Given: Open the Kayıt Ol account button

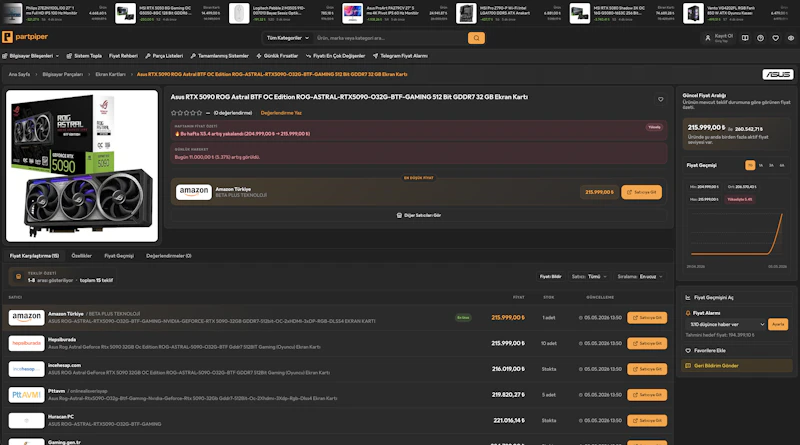Looking at the screenshot, I should [x=719, y=38].
